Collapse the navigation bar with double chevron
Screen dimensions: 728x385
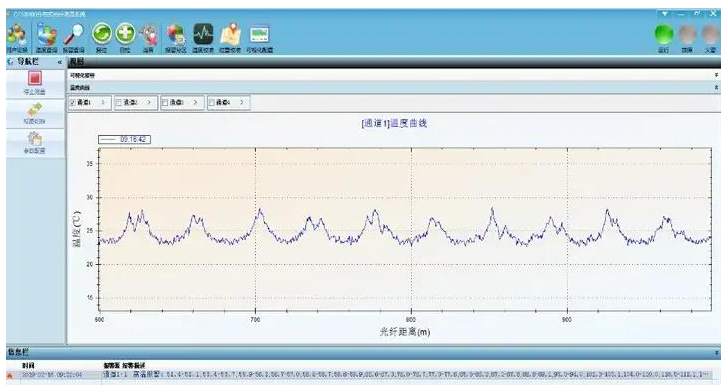coord(59,62)
